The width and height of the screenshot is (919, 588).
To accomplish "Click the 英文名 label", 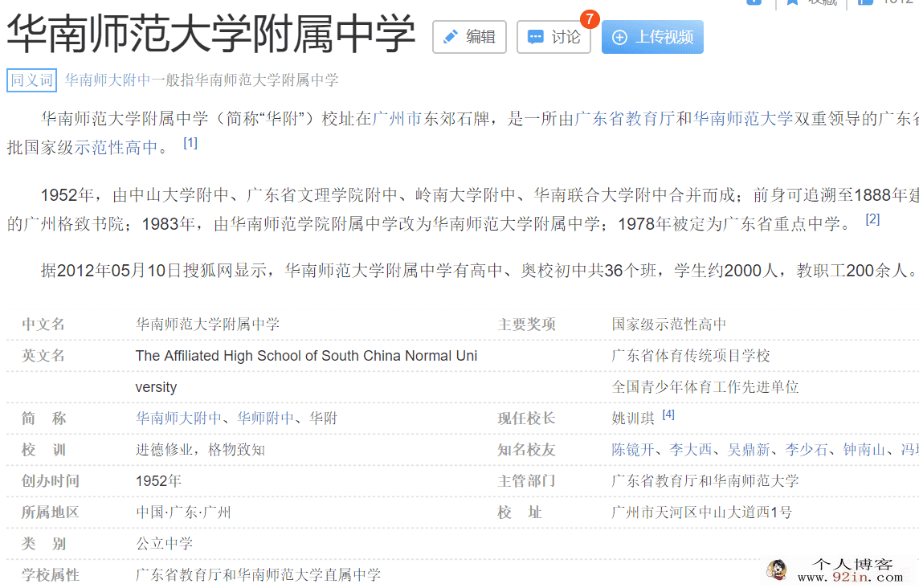I will coord(43,356).
